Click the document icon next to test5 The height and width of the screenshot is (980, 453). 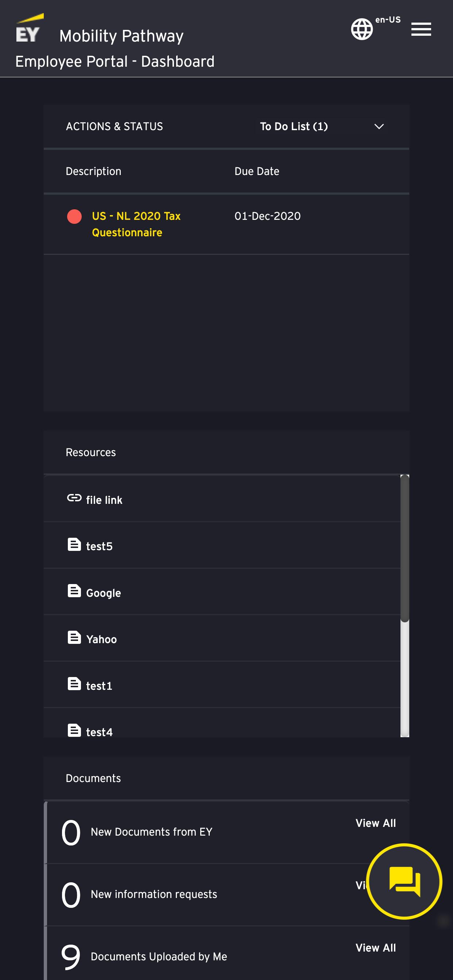(74, 544)
